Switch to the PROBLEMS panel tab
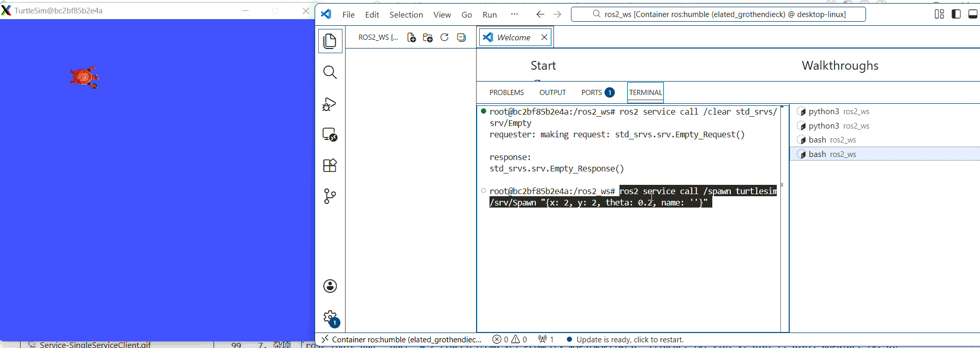The image size is (980, 348). point(507,92)
